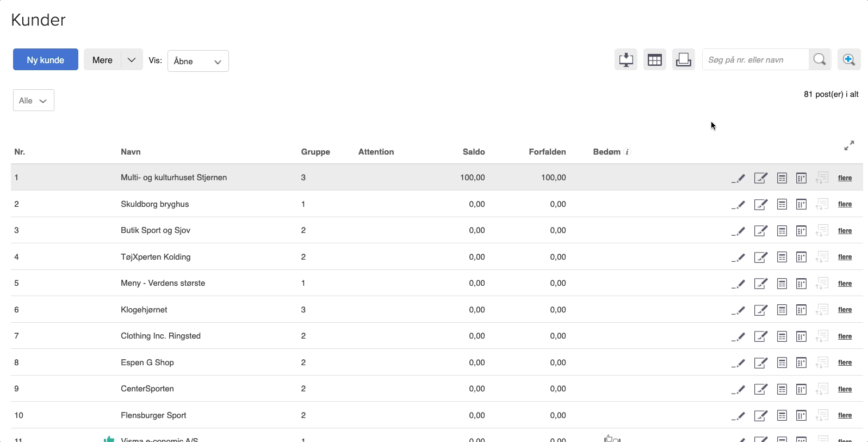The width and height of the screenshot is (868, 442).
Task: Click boxed pencil icon for Butik Sport og Sjov
Action: click(760, 231)
